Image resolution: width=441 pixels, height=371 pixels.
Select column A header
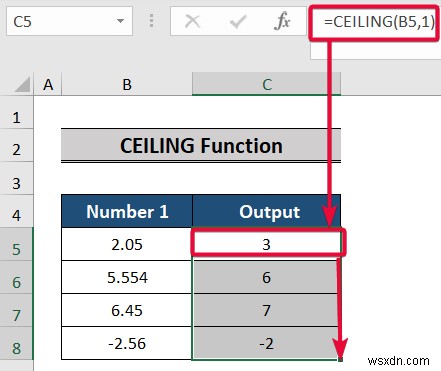pyautogui.click(x=48, y=85)
